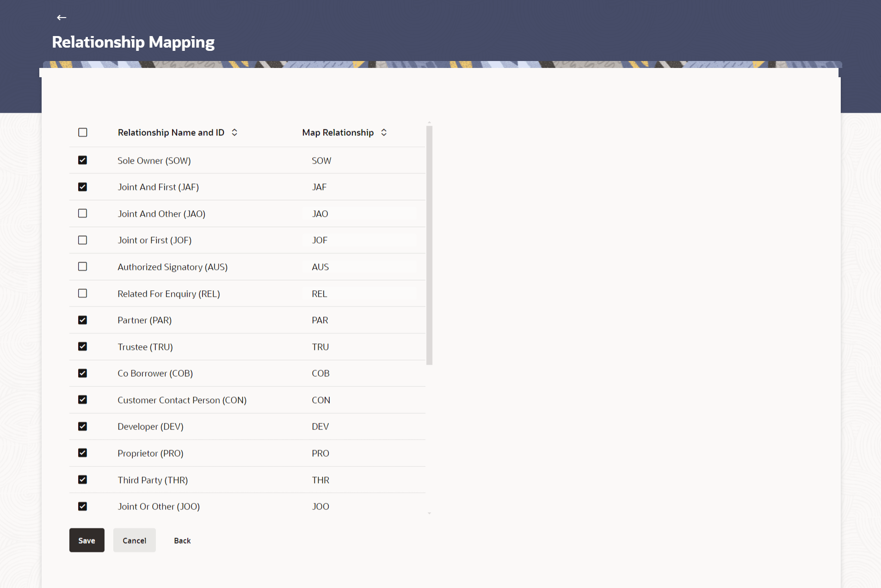Uncheck the Sole Owner (SOW) checkbox

(x=82, y=160)
